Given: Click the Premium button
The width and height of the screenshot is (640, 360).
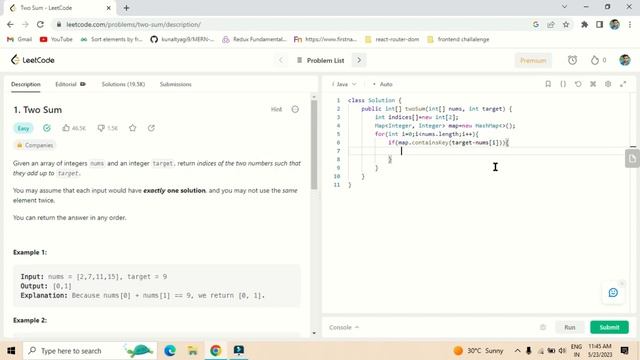Looking at the screenshot, I should coord(533,60).
